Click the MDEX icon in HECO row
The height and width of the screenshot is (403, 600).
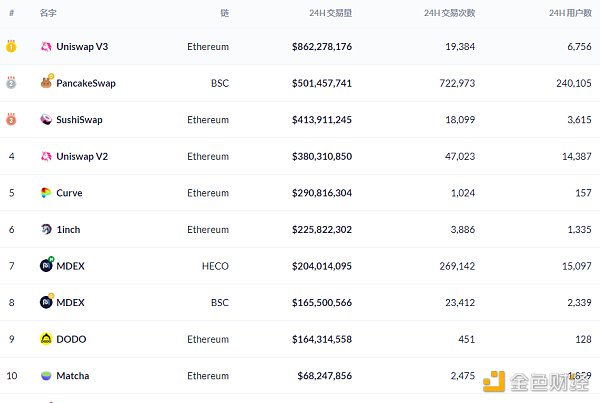click(46, 266)
